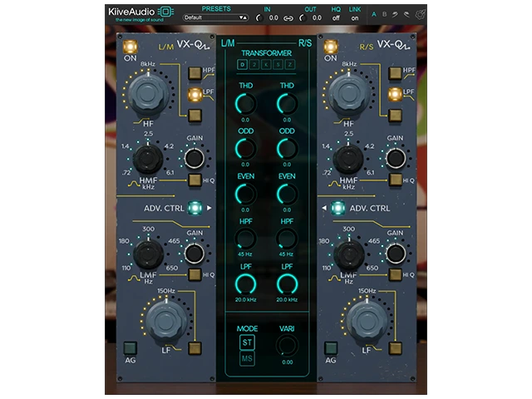The width and height of the screenshot is (532, 399).
Task: Disable the lit LPF button on L/M channel
Action: point(195,95)
